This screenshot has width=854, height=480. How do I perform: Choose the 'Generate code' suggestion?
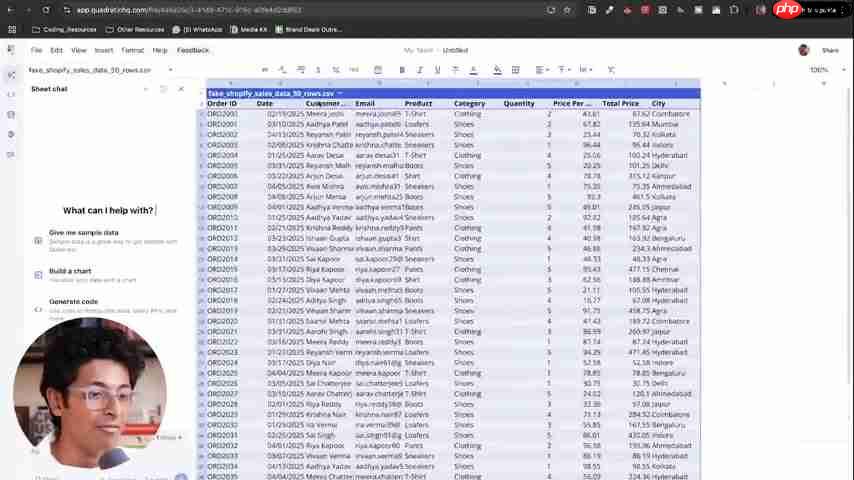pos(107,309)
